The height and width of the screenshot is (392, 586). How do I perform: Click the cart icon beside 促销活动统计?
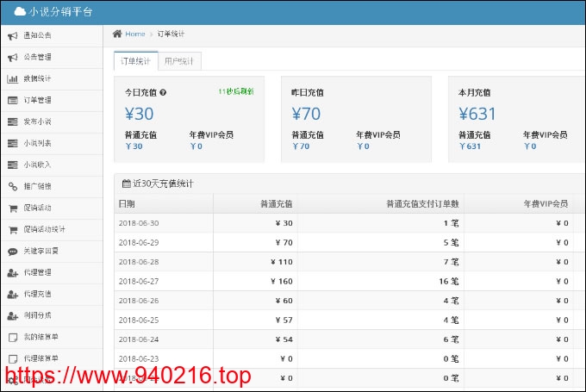coord(13,230)
